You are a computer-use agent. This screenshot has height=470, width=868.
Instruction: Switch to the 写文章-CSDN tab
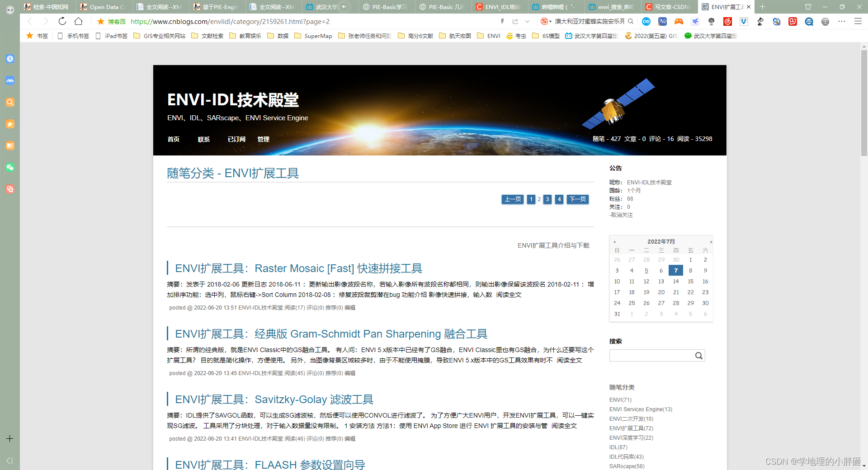669,7
